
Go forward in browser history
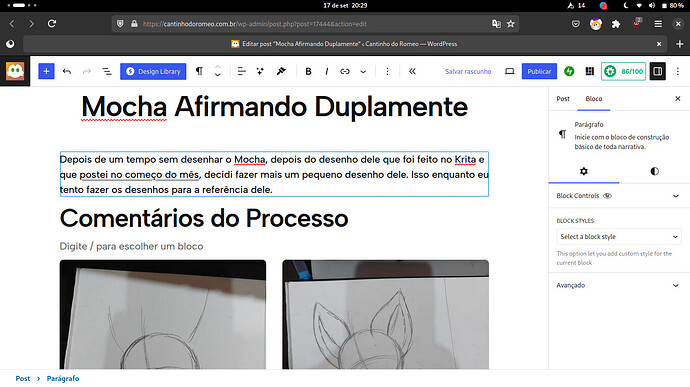tap(31, 24)
